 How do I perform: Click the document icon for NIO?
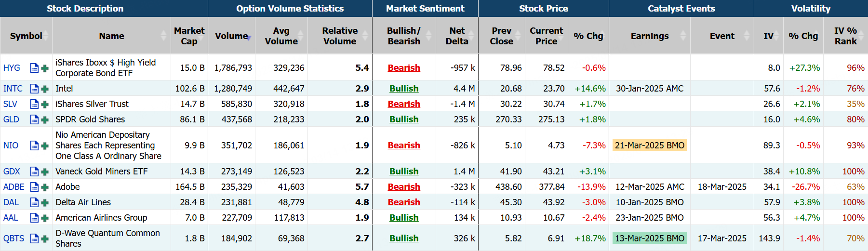[34, 145]
